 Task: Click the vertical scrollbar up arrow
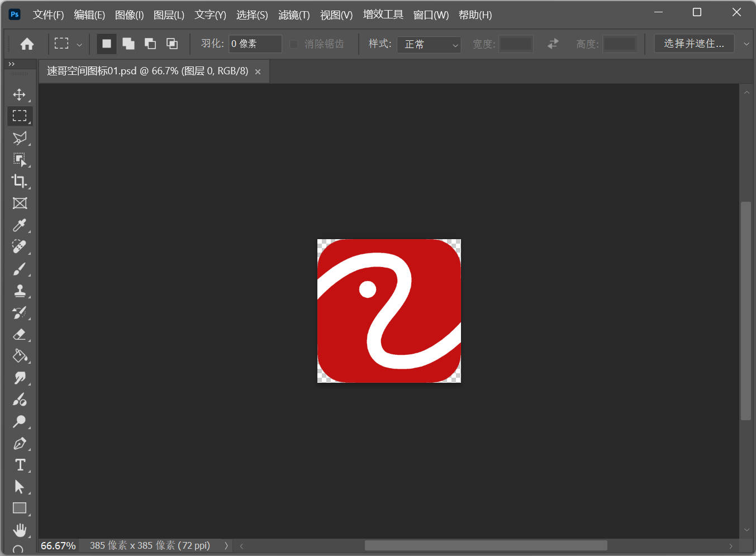(x=747, y=92)
